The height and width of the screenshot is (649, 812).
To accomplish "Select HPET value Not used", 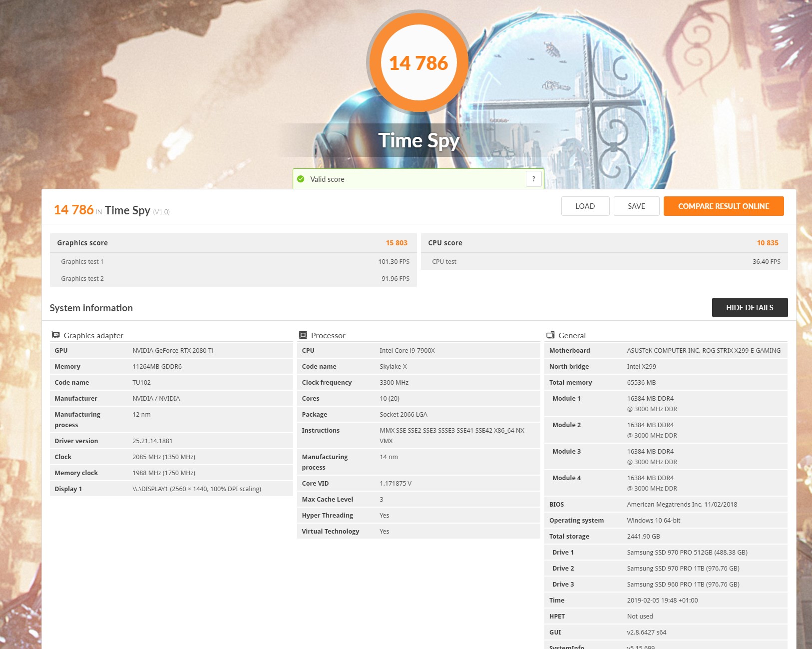I will [640, 617].
